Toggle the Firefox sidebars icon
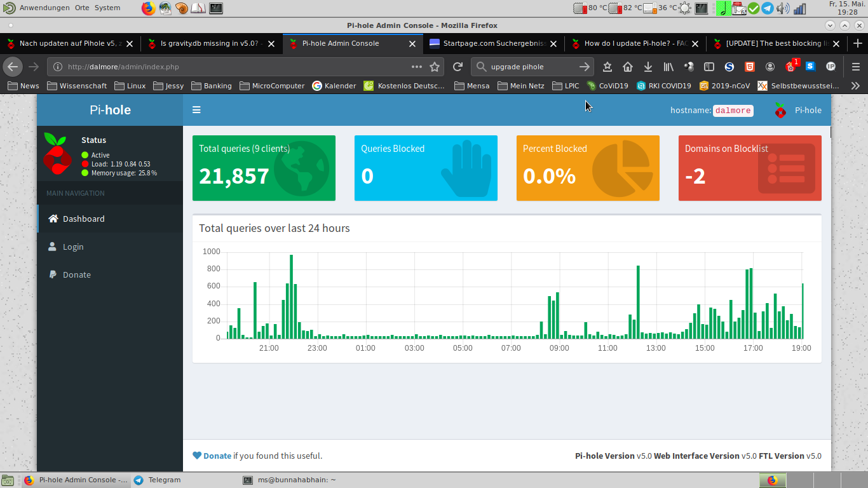 coord(709,67)
